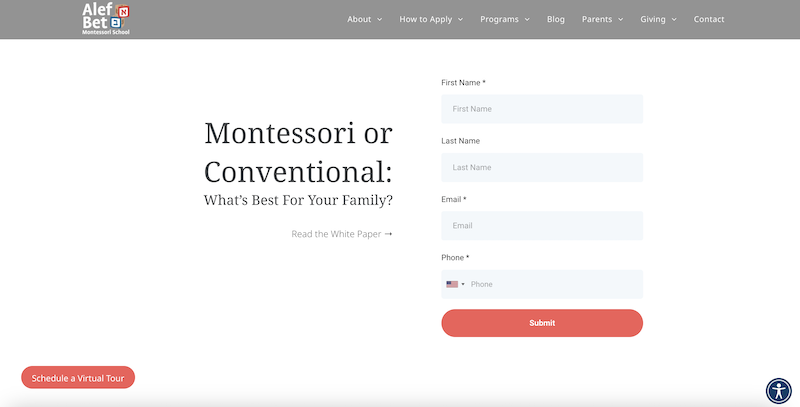
Task: Expand the About menu chevron
Action: (x=381, y=20)
